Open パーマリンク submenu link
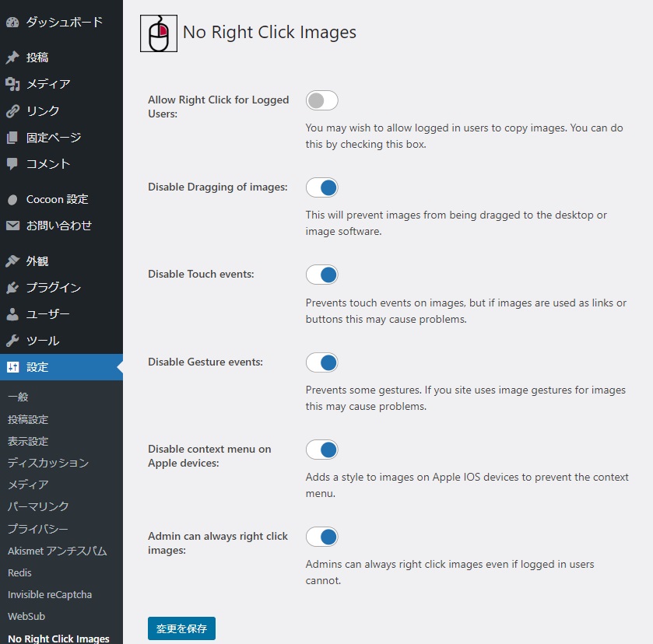 click(38, 506)
